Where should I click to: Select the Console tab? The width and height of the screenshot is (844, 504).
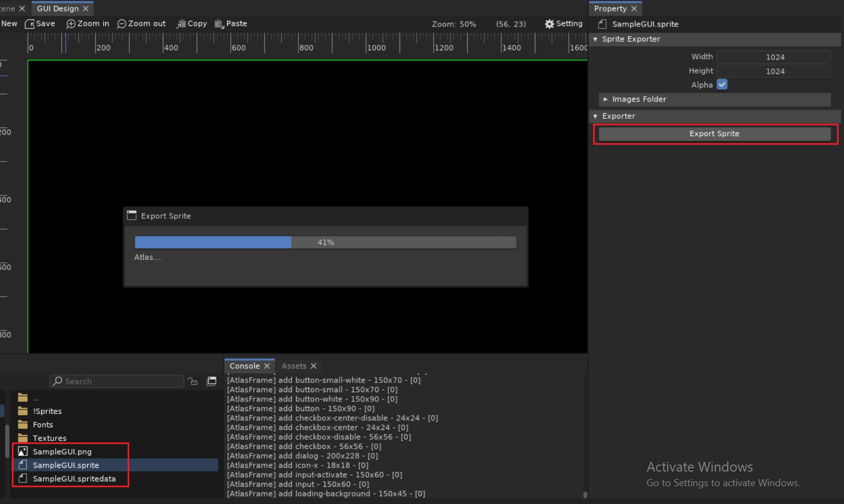click(x=244, y=366)
